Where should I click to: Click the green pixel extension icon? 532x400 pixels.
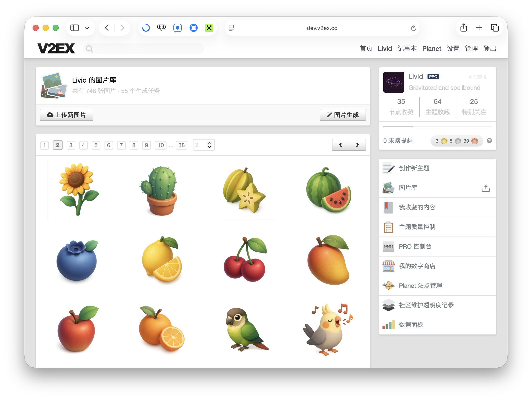coord(209,28)
